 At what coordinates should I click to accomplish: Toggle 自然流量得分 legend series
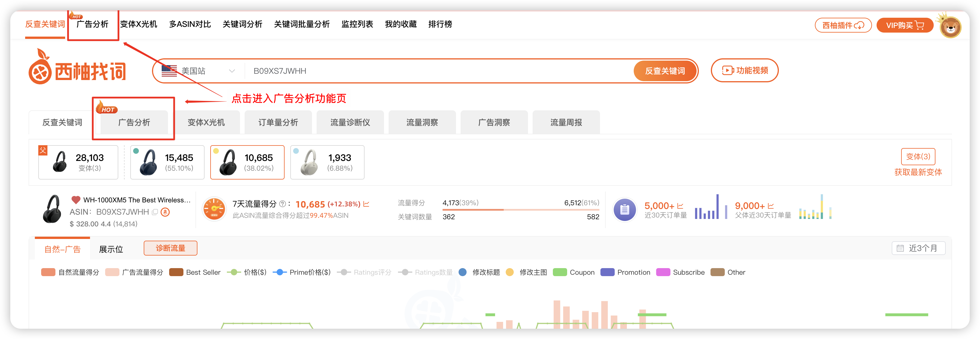pos(70,272)
